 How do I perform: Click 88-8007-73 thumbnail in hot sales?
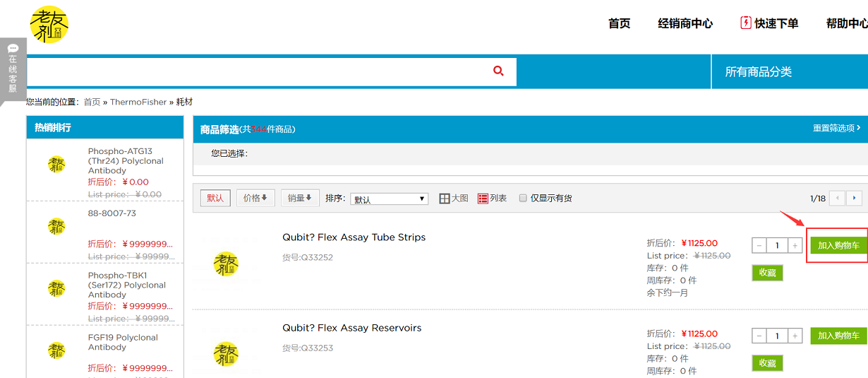click(56, 226)
